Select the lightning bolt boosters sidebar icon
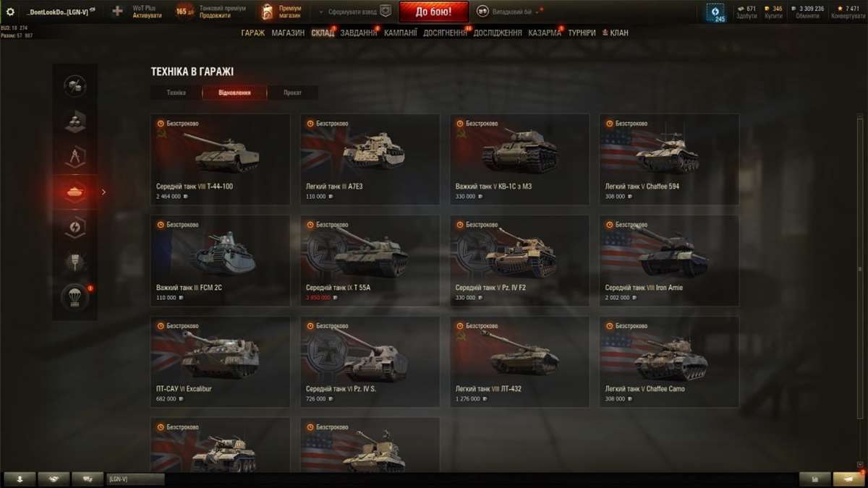Viewport: 868px width, 488px height. (x=75, y=227)
